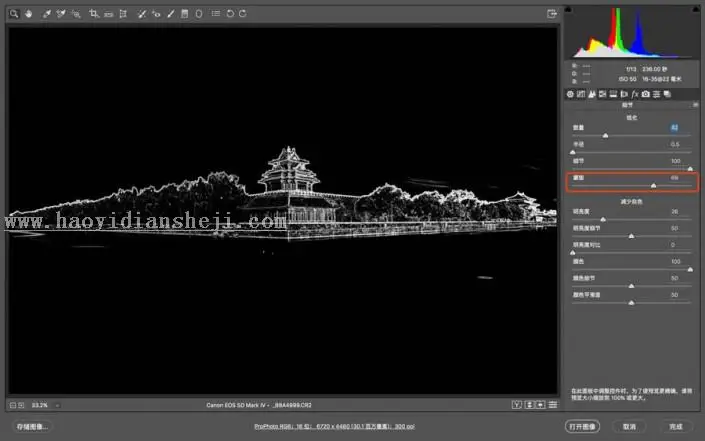
Task: Zoom out with the minus button
Action: point(13,405)
